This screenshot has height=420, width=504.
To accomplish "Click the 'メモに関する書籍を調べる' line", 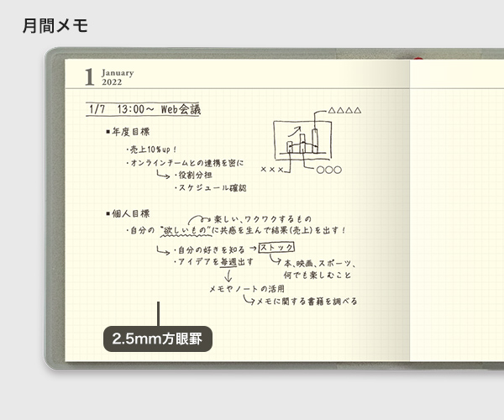I will (307, 302).
